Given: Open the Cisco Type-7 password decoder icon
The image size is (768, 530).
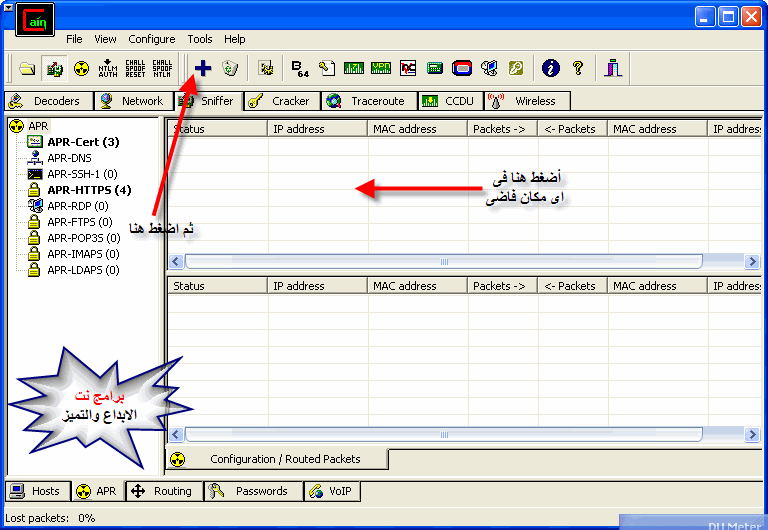Looking at the screenshot, I should click(x=354, y=68).
